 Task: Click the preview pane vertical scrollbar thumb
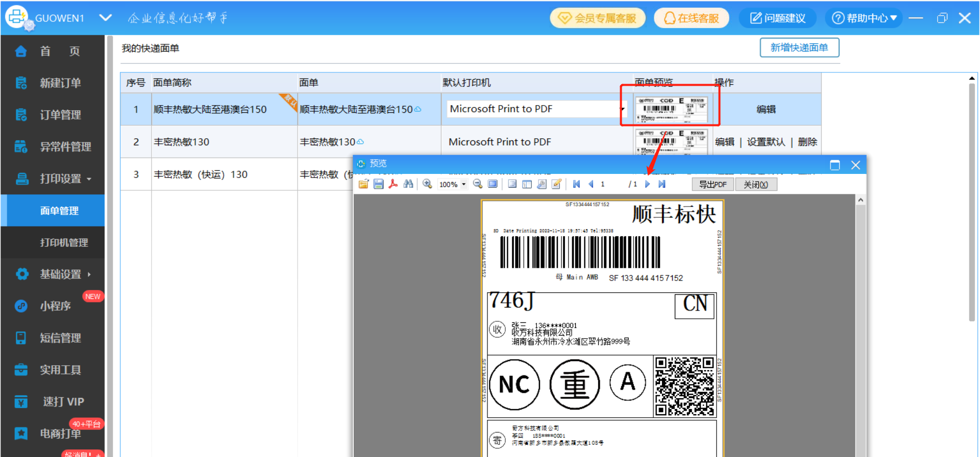click(x=861, y=332)
